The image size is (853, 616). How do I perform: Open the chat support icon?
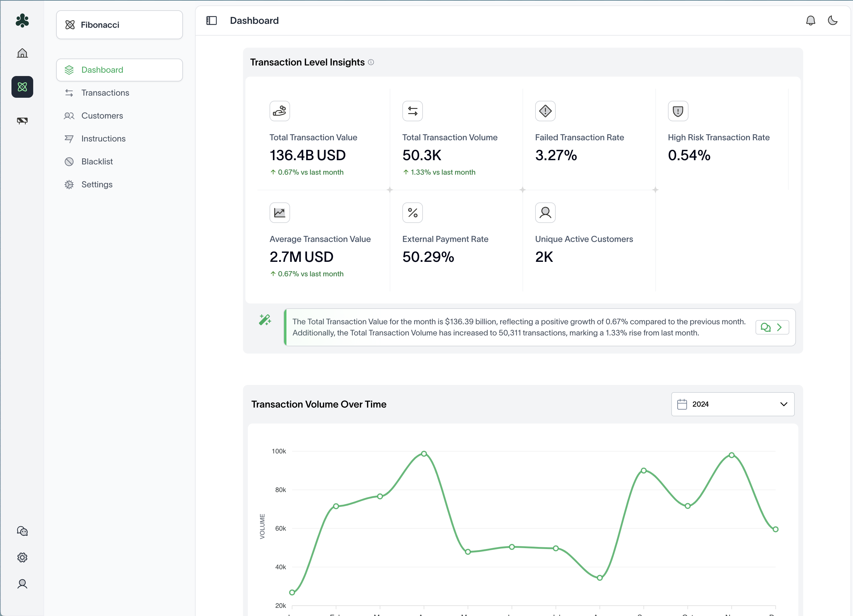[x=22, y=531]
